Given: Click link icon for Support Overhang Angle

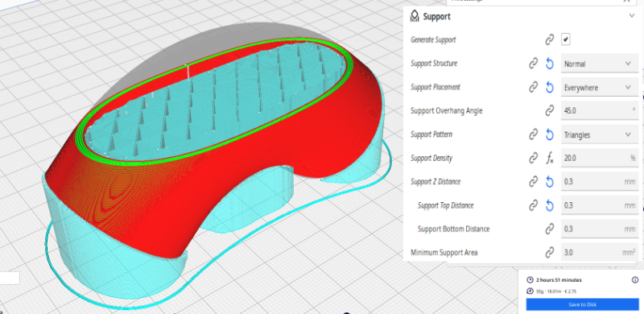Looking at the screenshot, I should 550,110.
